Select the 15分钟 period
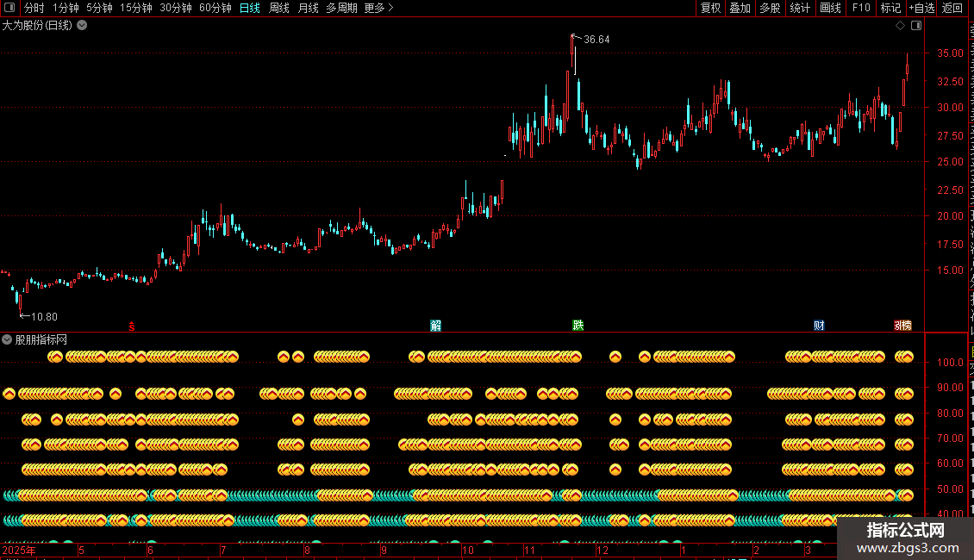 point(136,8)
